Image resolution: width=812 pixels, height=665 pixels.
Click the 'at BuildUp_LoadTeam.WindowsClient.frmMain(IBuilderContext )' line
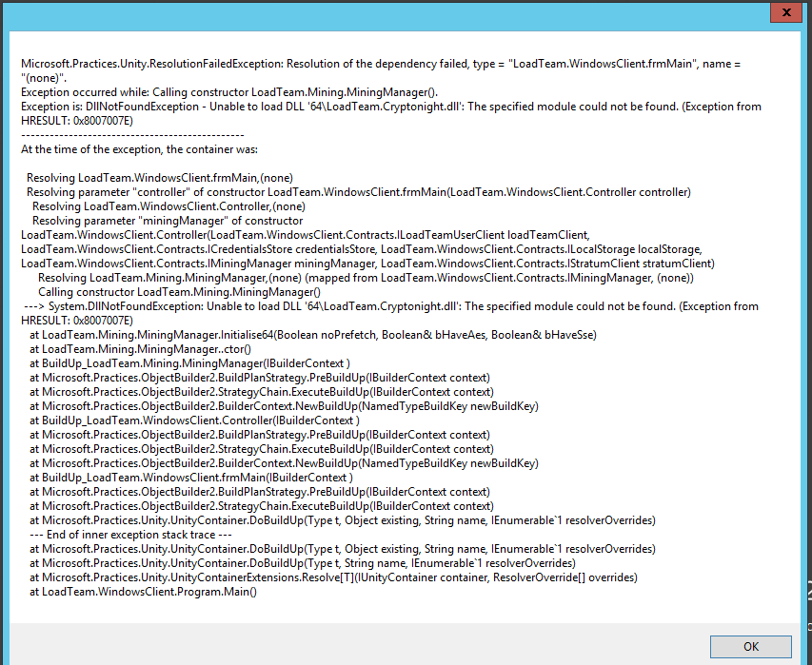point(191,478)
